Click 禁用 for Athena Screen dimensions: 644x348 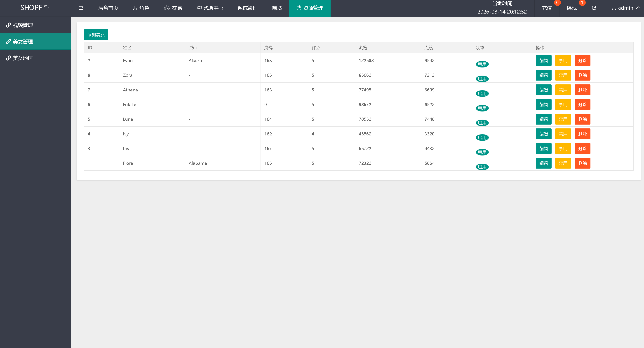tap(563, 90)
